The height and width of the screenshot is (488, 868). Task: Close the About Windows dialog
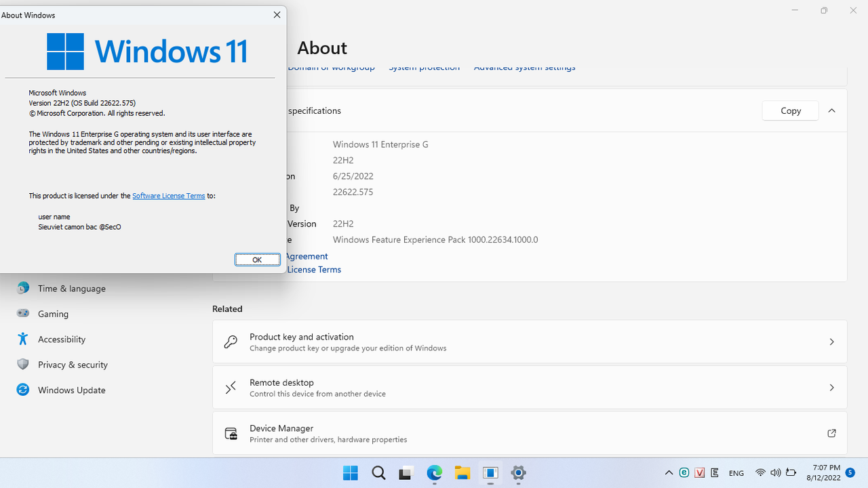point(277,15)
